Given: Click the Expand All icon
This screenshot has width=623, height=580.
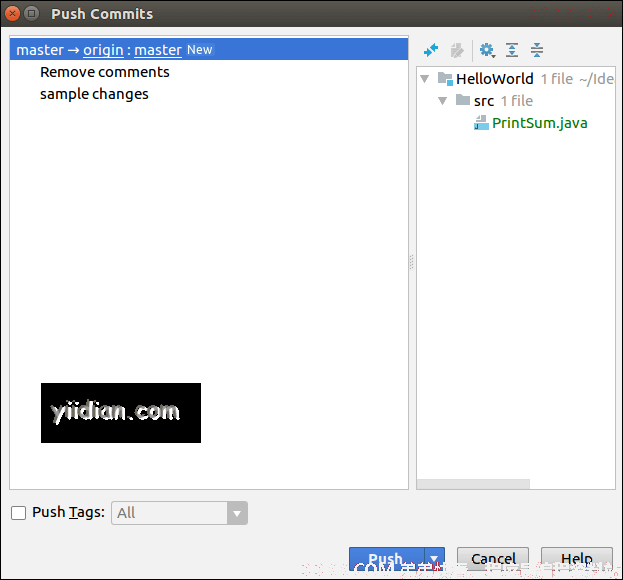Looking at the screenshot, I should click(x=512, y=50).
